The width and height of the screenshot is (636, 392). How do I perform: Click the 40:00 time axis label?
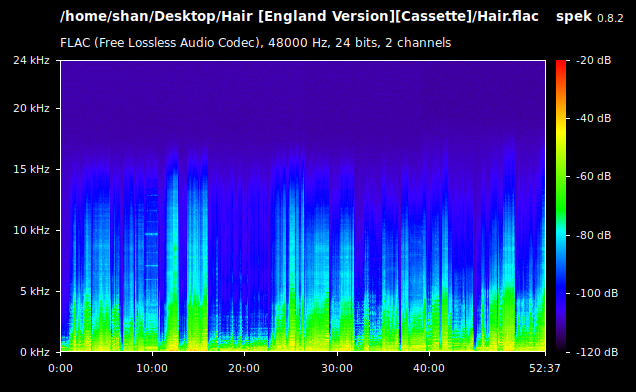point(429,368)
